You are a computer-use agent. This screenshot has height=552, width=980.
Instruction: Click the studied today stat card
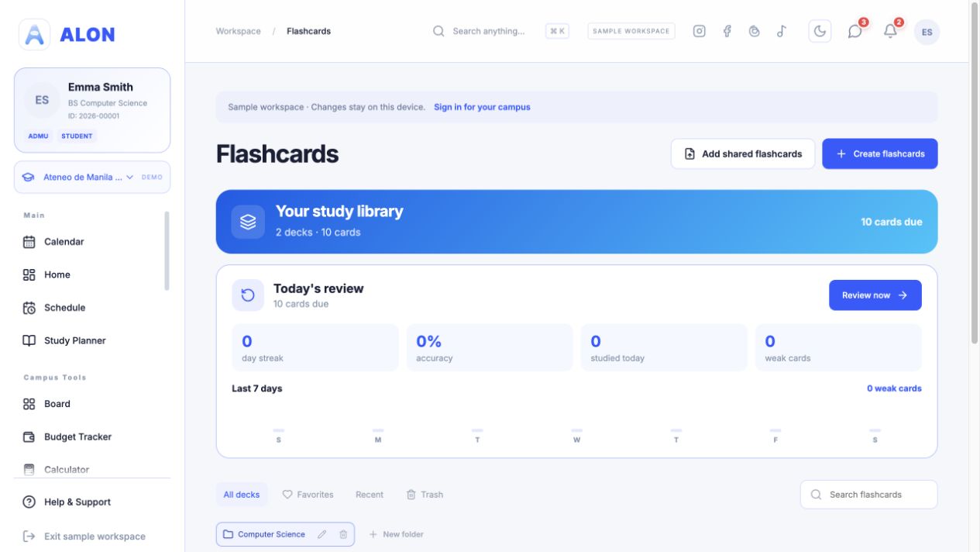click(664, 347)
